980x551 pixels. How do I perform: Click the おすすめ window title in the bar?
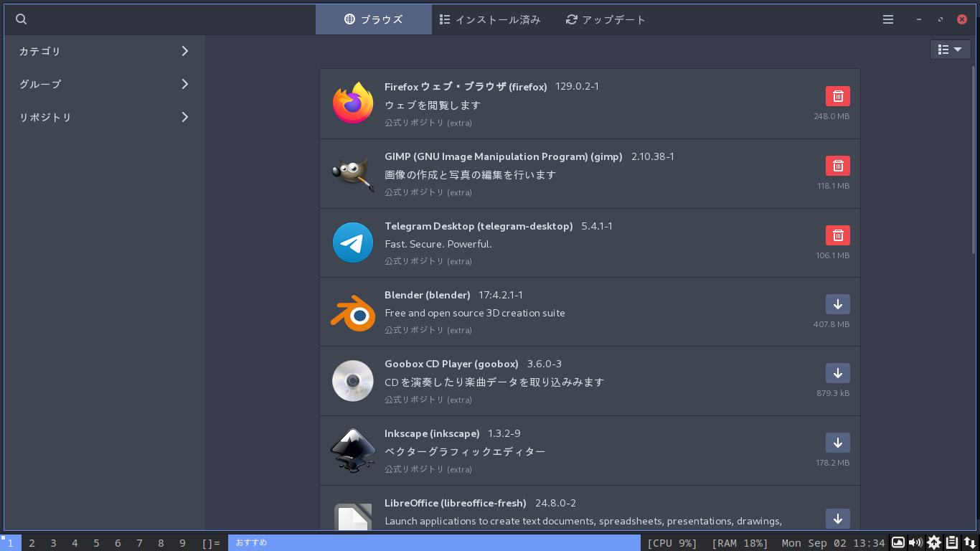434,543
